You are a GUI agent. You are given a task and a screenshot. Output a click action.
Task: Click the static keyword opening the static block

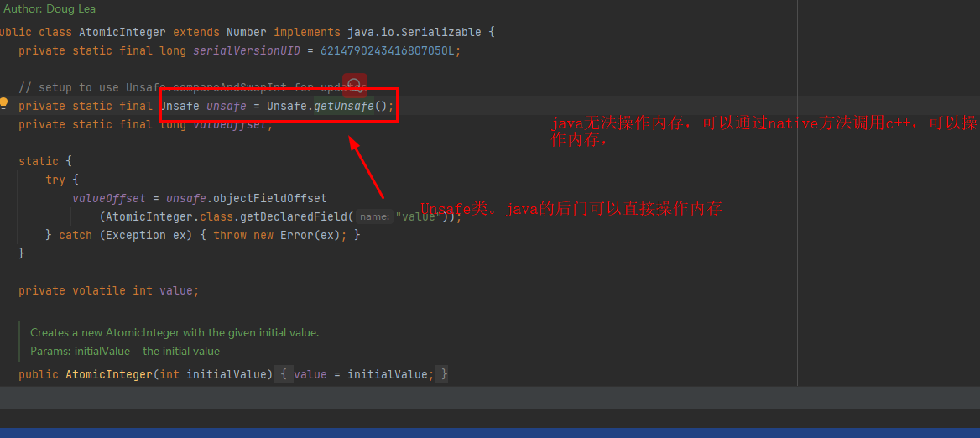39,161
